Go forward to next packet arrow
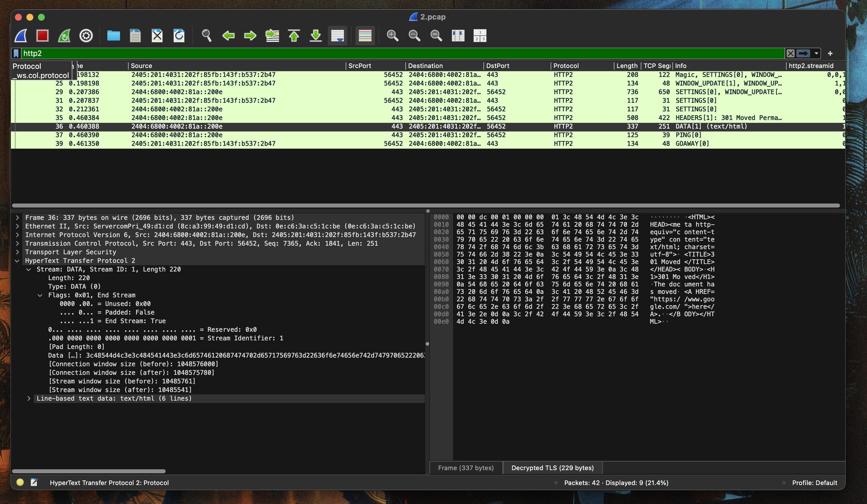The image size is (867, 504). (250, 36)
